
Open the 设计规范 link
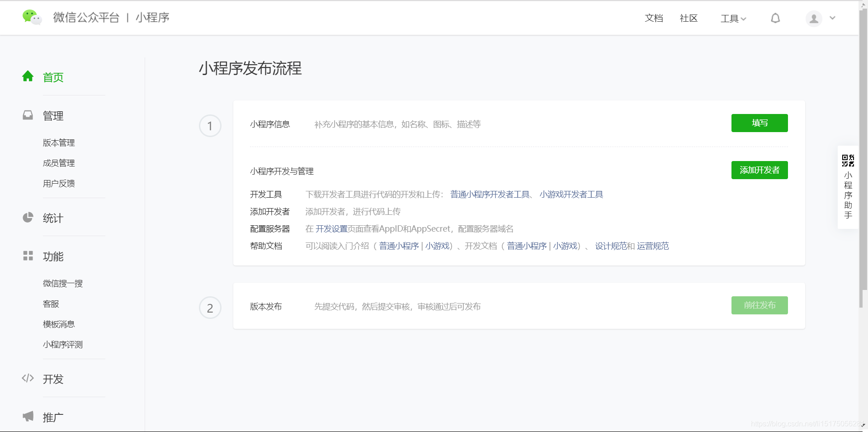(611, 246)
